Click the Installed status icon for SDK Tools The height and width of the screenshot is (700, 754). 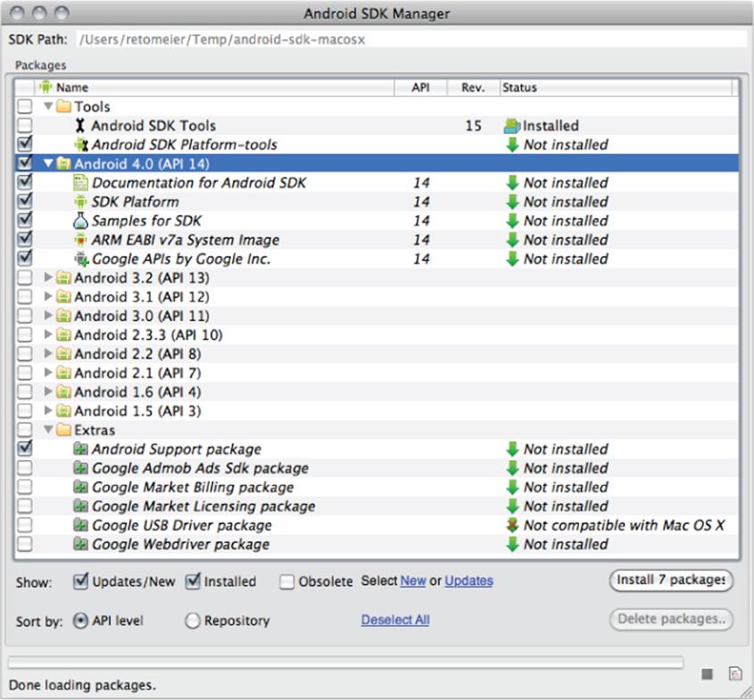pyautogui.click(x=512, y=126)
